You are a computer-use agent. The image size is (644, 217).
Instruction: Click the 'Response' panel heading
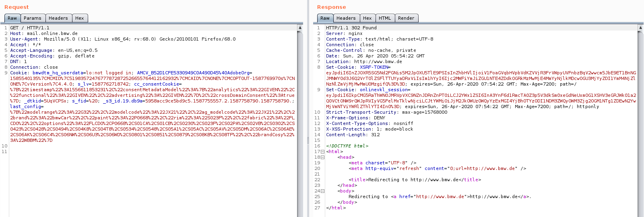(331, 7)
